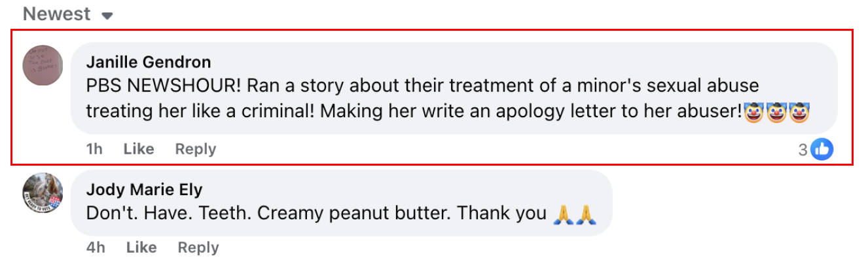The image size is (868, 275).
Task: Click the Jody Marie Ely name link
Action: (x=144, y=190)
